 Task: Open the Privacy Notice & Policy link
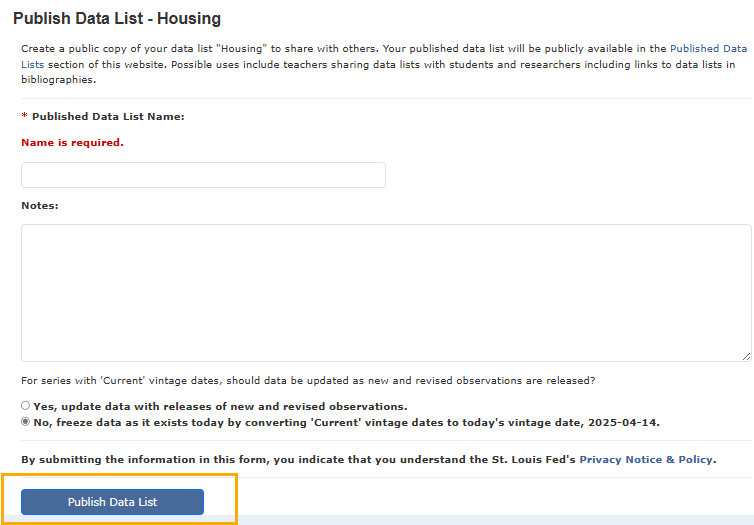(646, 460)
